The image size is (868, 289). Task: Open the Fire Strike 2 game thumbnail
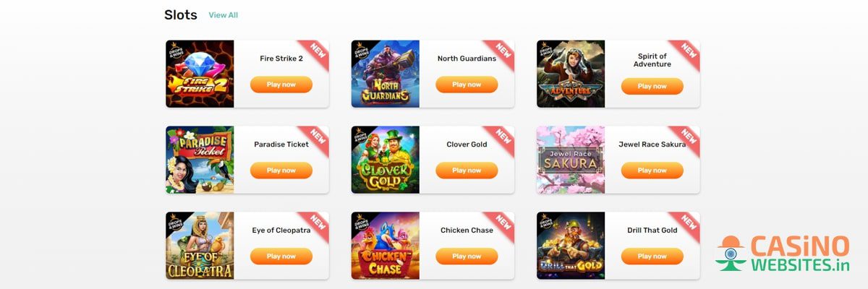(x=200, y=74)
